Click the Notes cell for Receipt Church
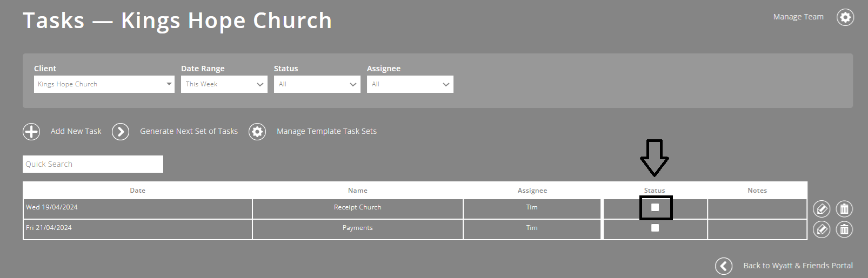868x278 pixels. pyautogui.click(x=757, y=209)
